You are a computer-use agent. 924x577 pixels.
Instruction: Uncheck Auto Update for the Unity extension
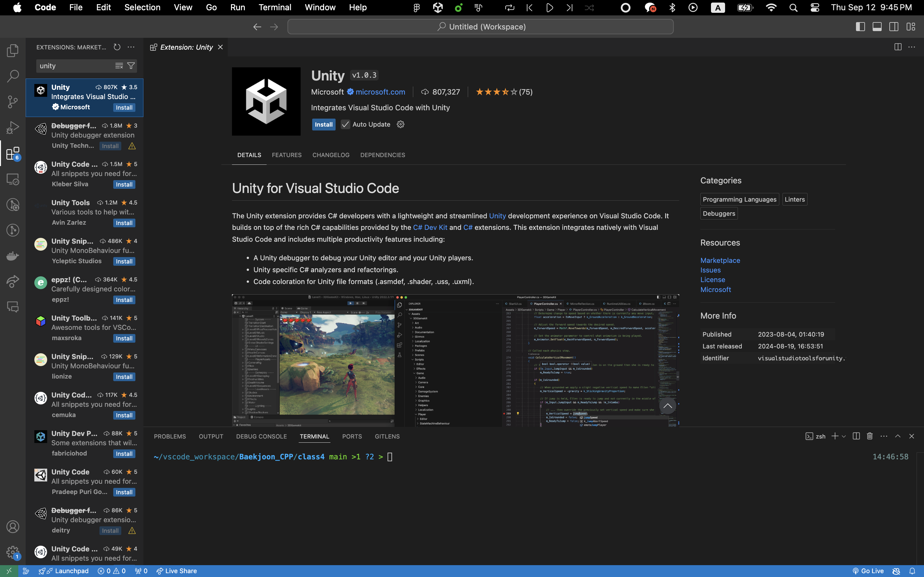tap(345, 124)
